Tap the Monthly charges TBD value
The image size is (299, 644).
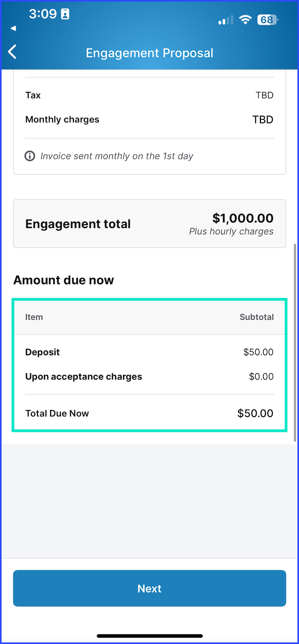[263, 119]
